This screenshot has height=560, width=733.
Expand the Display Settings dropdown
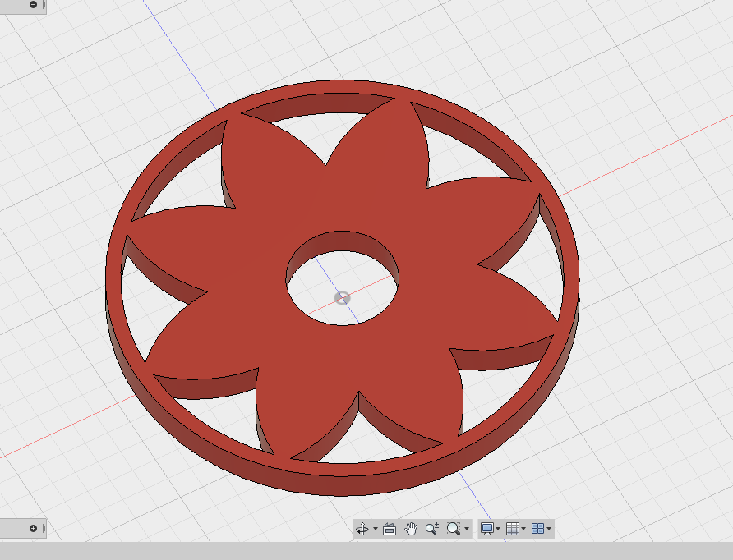click(498, 529)
